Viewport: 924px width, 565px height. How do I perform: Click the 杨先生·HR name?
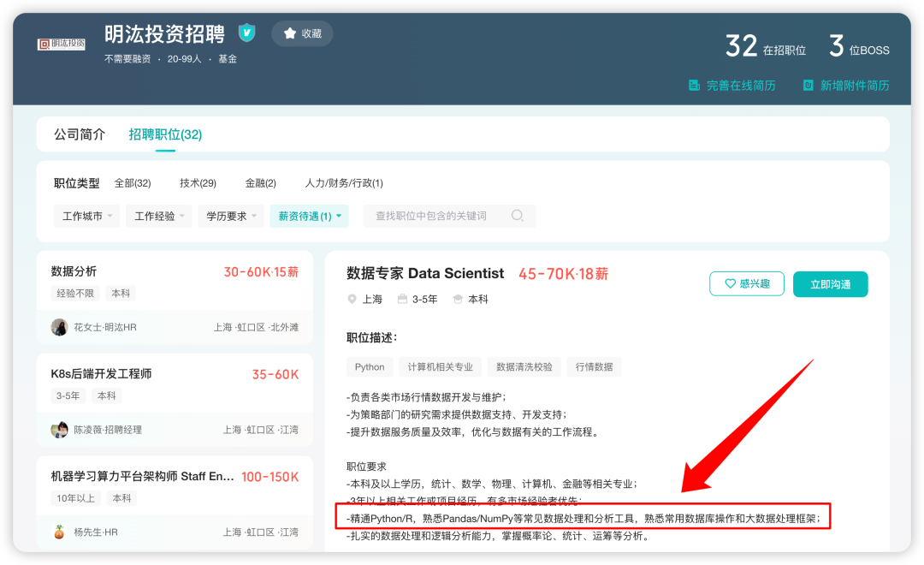point(96,532)
